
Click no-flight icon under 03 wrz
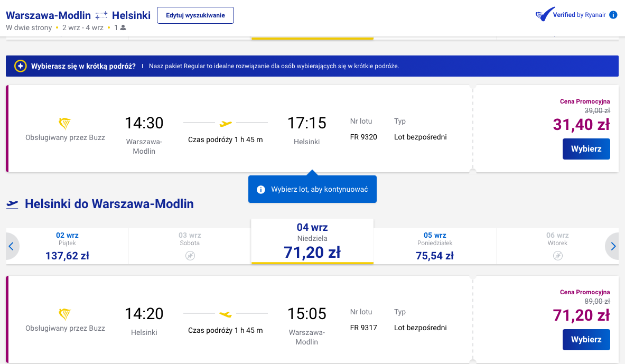[190, 256]
